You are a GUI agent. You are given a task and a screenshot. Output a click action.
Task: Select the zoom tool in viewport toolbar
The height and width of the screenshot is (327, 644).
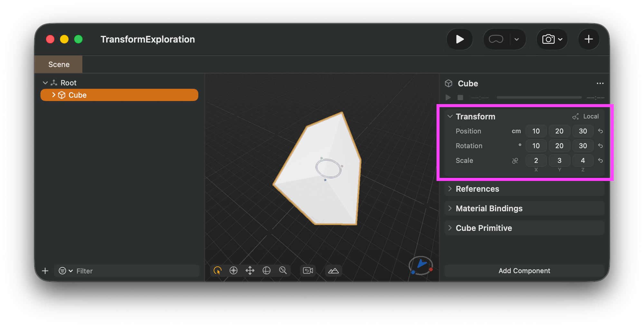point(283,270)
